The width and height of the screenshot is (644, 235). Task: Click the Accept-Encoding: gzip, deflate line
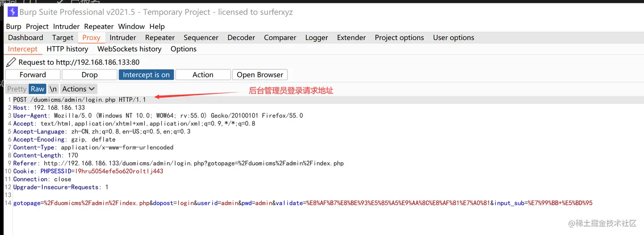[x=64, y=139]
